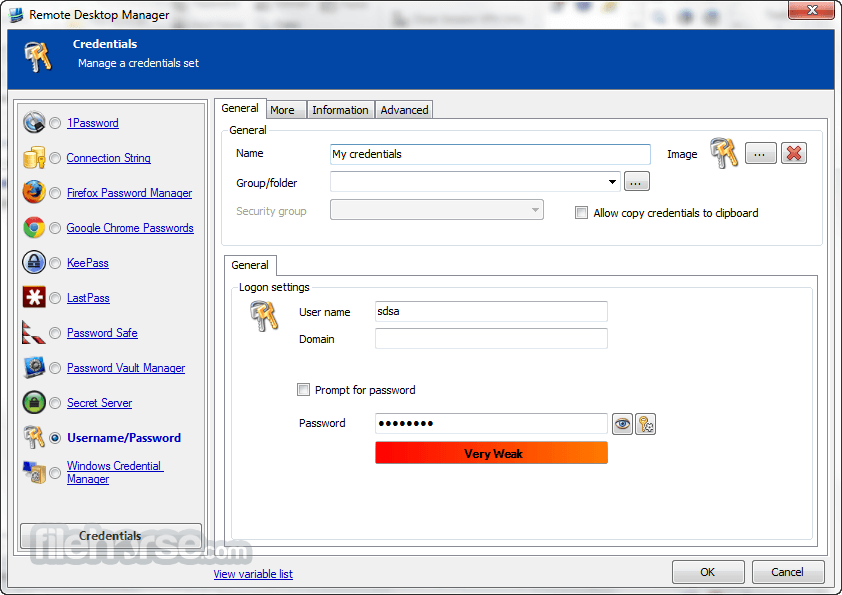Click the Password input field
This screenshot has height=595, width=842.
click(x=491, y=424)
